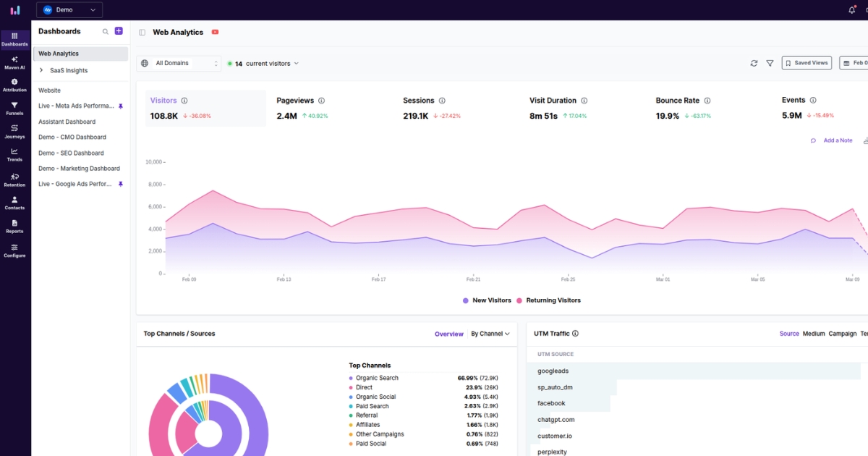This screenshot has height=456, width=868.
Task: Open the Demo workspace switcher
Action: tap(69, 9)
